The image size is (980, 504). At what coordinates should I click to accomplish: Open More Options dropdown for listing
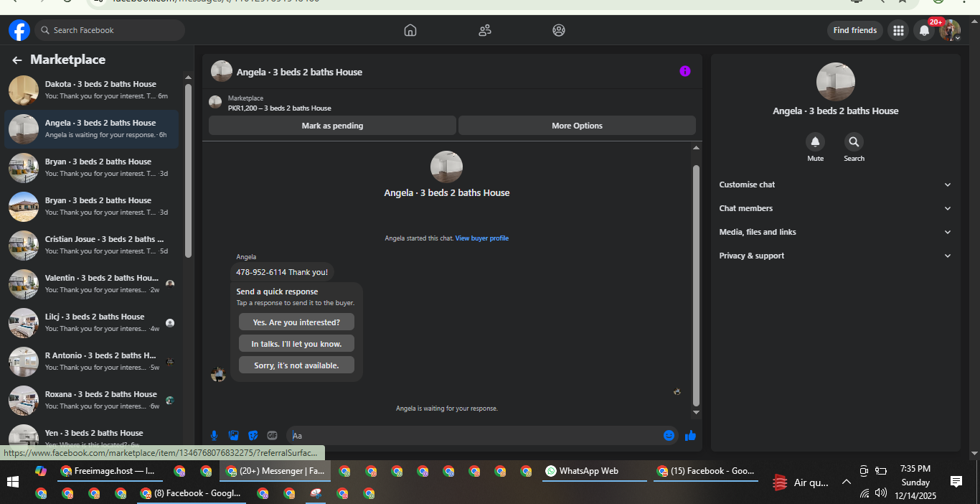click(x=577, y=126)
